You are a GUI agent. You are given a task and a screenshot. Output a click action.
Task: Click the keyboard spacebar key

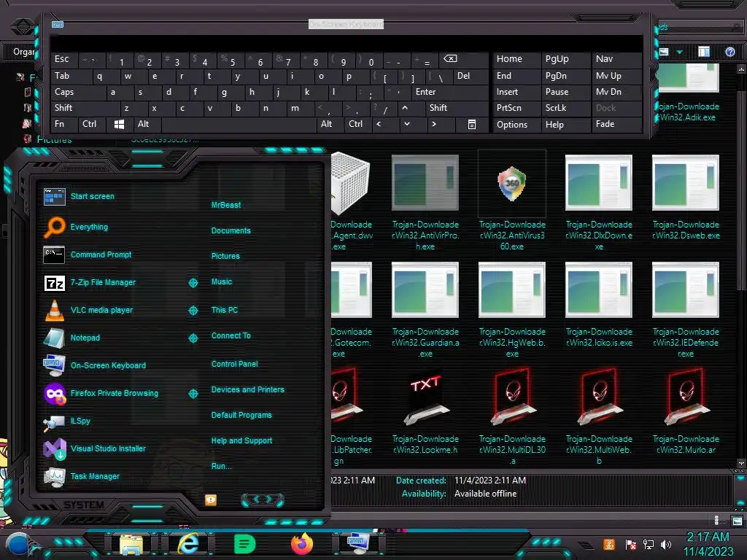(239, 124)
